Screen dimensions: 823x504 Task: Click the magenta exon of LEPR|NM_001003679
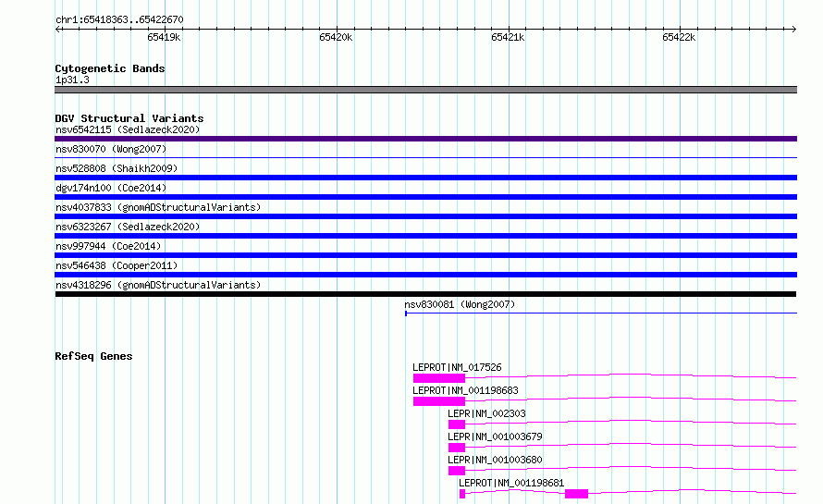point(457,448)
